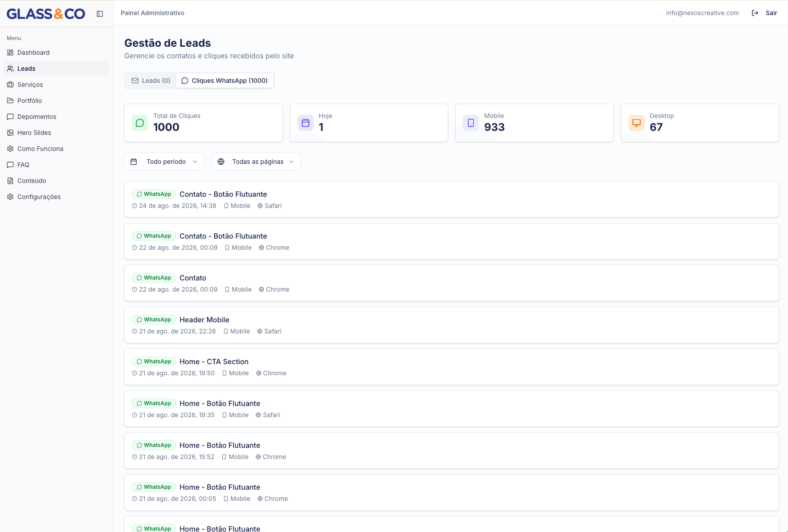Viewport: 788px width, 532px height.
Task: Open the Header Mobile click entry
Action: tap(452, 325)
